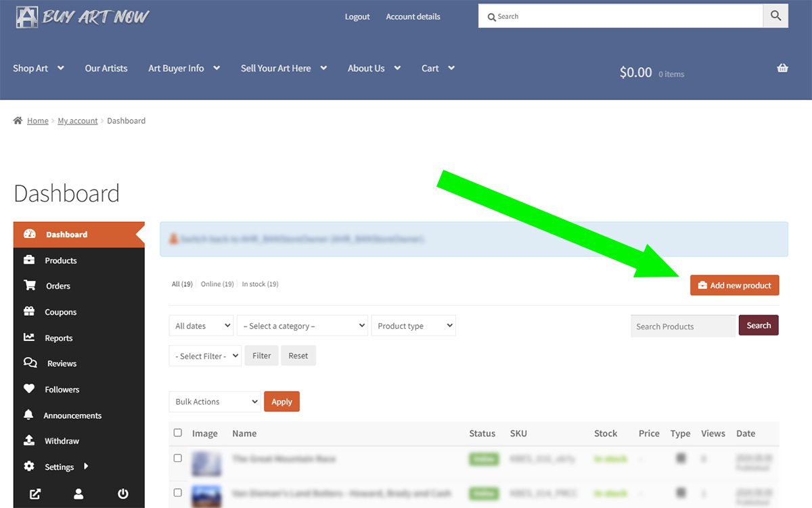Image resolution: width=812 pixels, height=508 pixels.
Task: Click the search magnifier button in header
Action: [776, 16]
